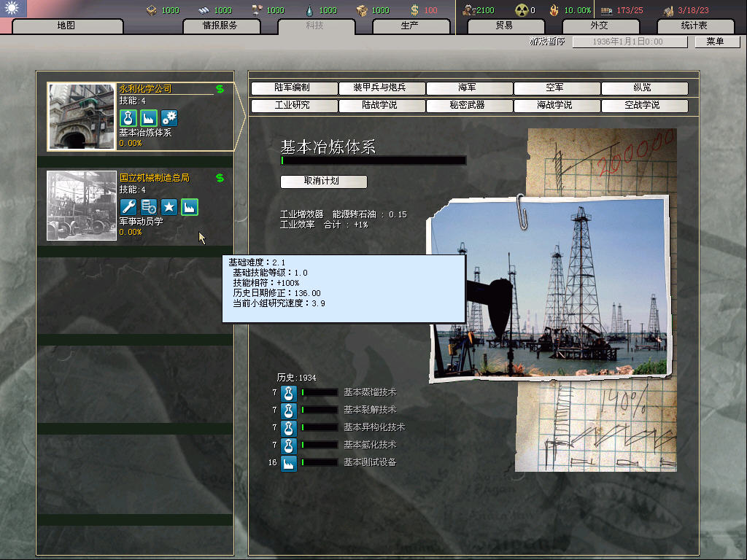Screen dimensions: 747x560
Task: Click wrench icon of 国立机械制造总局
Action: coord(128,207)
